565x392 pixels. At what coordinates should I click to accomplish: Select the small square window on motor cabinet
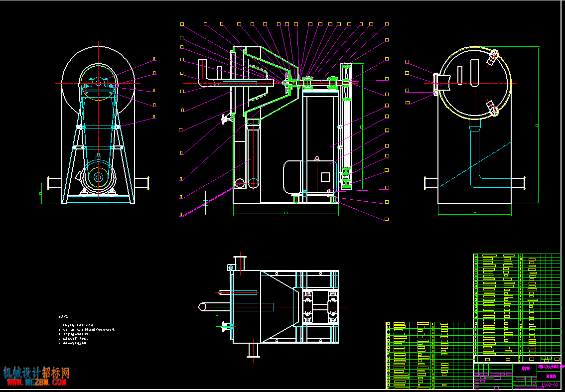click(325, 177)
